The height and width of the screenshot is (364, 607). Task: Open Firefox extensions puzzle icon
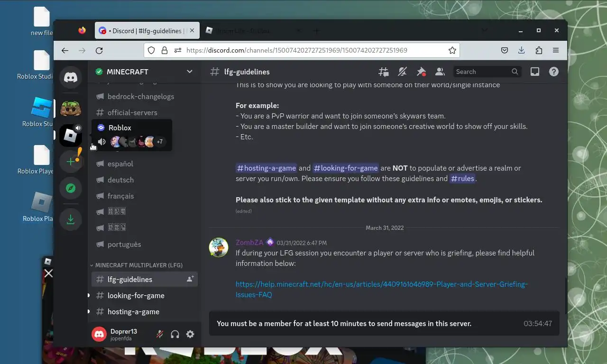point(539,50)
